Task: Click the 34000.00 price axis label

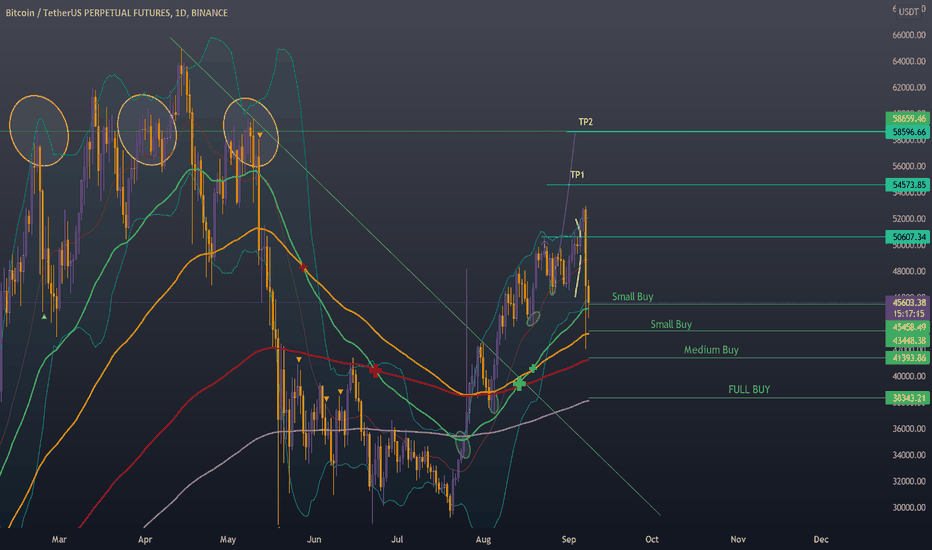Action: point(909,455)
